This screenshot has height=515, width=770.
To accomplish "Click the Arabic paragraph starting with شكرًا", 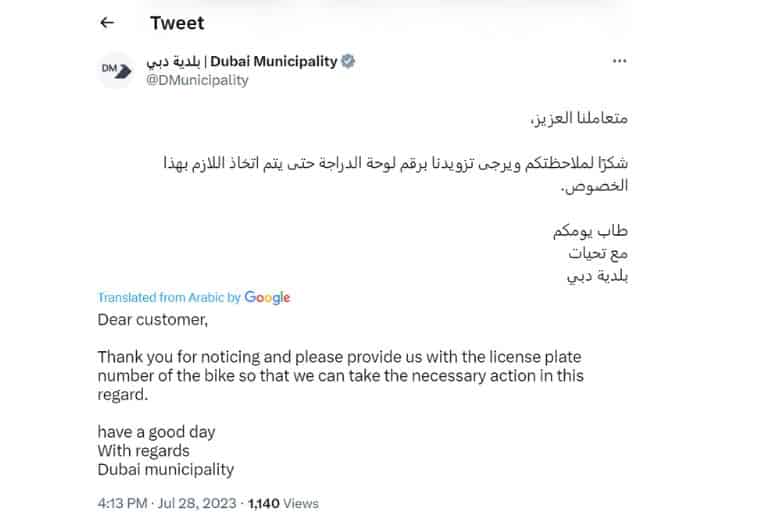I will click(x=398, y=174).
